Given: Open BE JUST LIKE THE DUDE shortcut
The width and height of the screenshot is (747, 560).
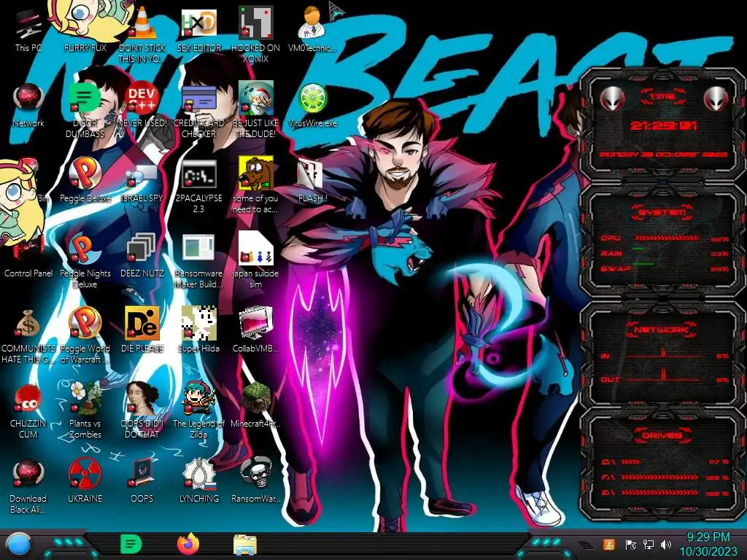Looking at the screenshot, I should click(255, 111).
